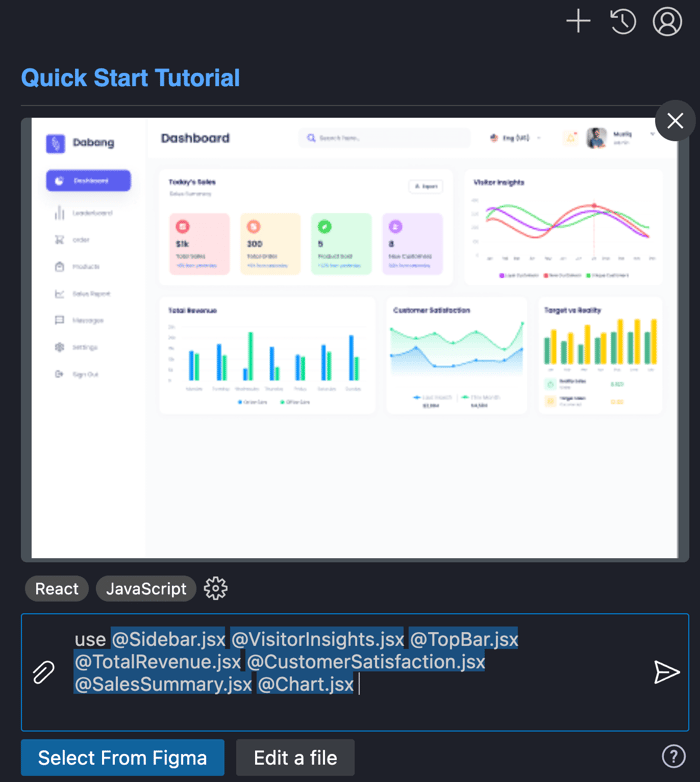
Task: Click the Quick Start Tutorial heading
Action: point(131,78)
